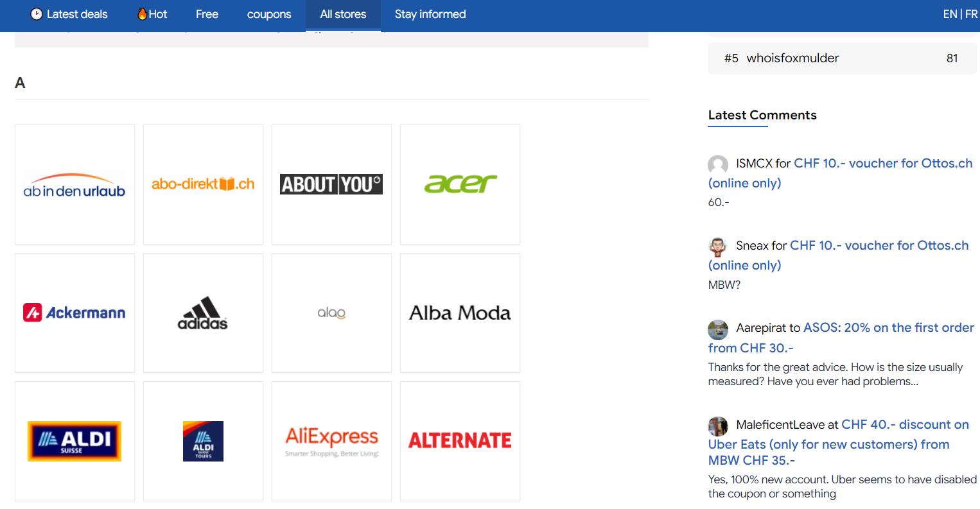Click the clock icon beside Latest deals
Screen dimensions: 980x509
pyautogui.click(x=37, y=14)
